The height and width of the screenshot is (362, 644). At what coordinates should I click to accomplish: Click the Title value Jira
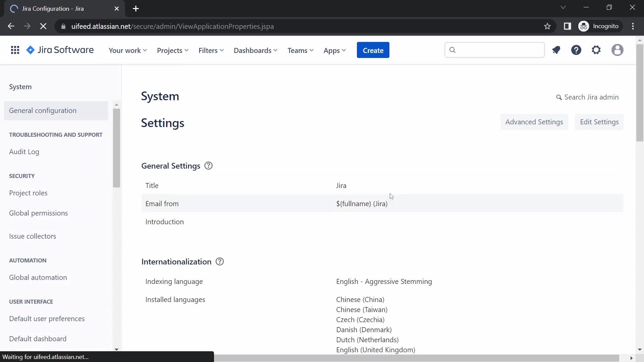coord(341,186)
